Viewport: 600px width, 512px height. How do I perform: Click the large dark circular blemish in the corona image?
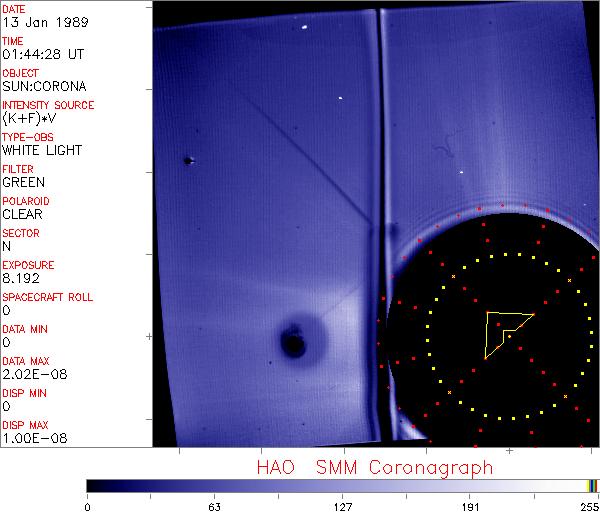293,344
